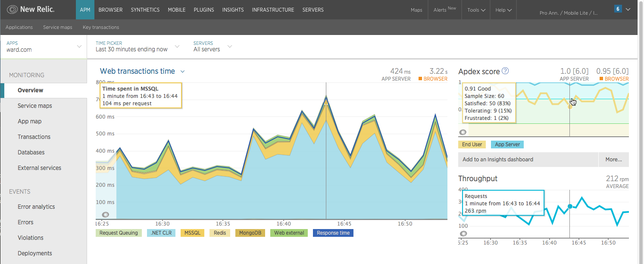644x264 pixels.
Task: Toggle Request Queuing legend series
Action: coord(119,233)
